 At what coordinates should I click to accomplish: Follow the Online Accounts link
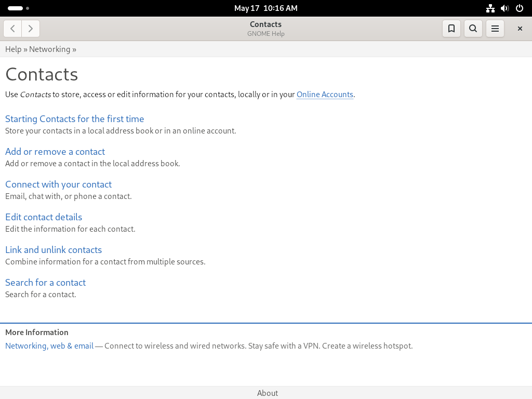(325, 95)
